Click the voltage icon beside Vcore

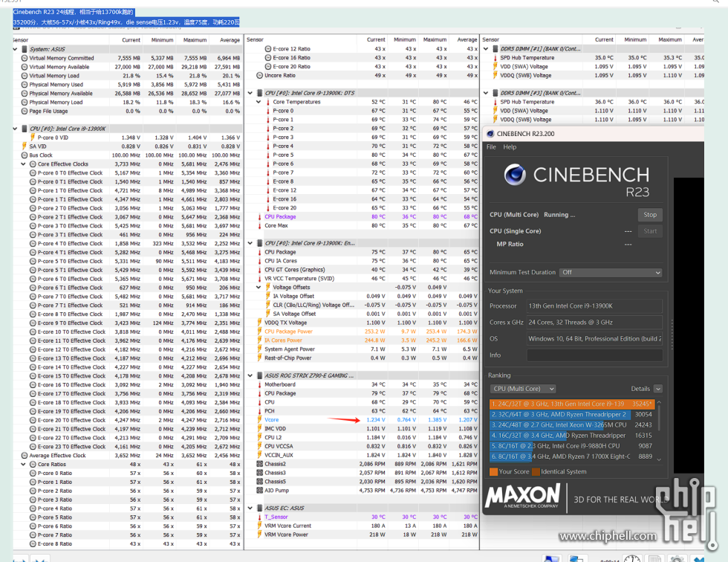(259, 420)
